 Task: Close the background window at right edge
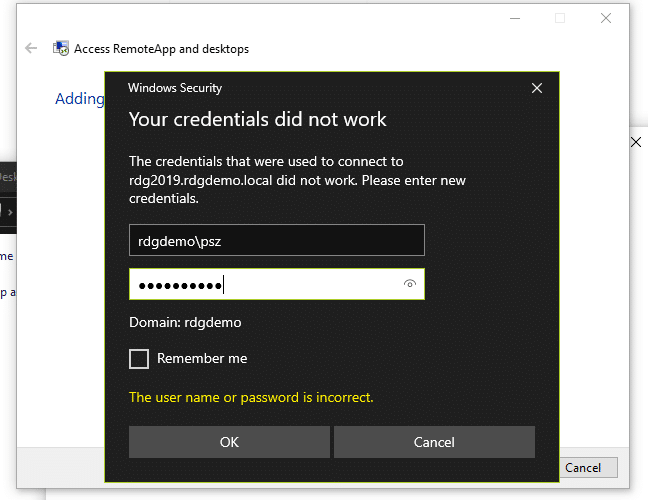pyautogui.click(x=636, y=142)
